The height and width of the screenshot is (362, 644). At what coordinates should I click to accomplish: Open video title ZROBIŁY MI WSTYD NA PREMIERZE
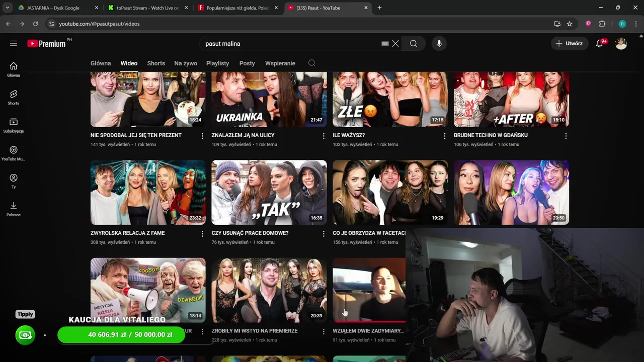click(x=255, y=331)
